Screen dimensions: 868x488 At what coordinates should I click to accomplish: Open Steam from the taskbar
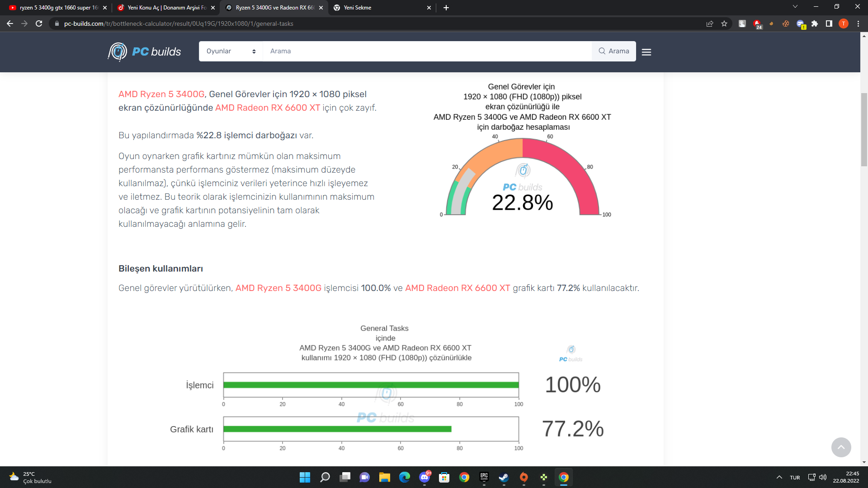coord(504,477)
